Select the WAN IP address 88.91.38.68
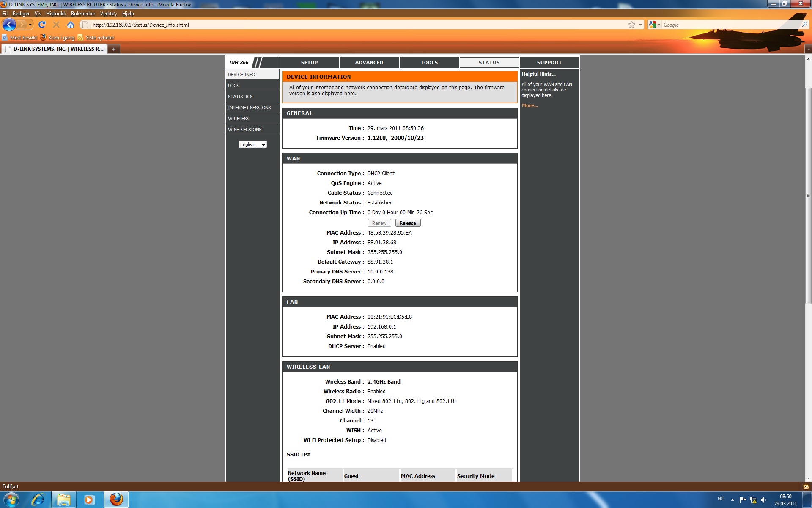 click(x=382, y=243)
